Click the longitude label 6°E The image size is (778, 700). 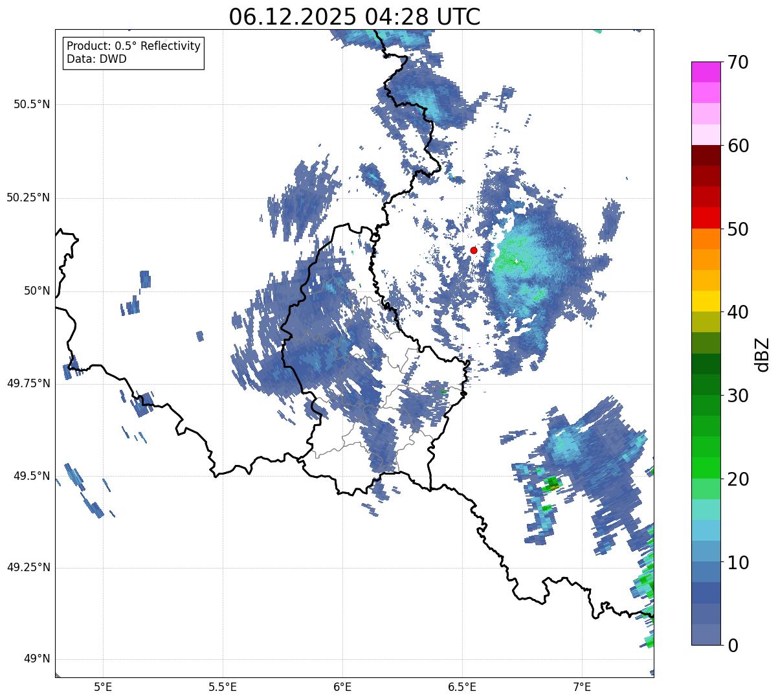pos(342,686)
